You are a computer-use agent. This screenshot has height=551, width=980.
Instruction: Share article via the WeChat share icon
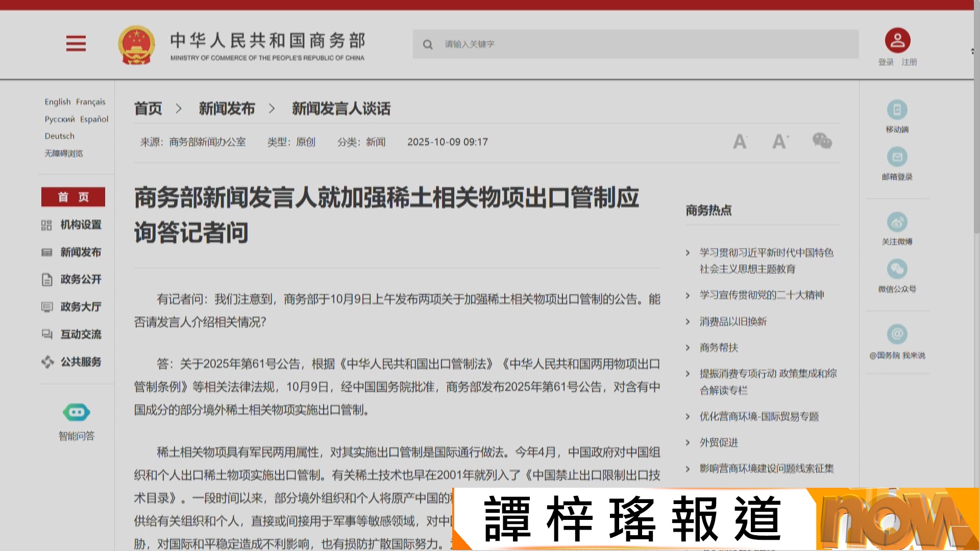coord(821,142)
